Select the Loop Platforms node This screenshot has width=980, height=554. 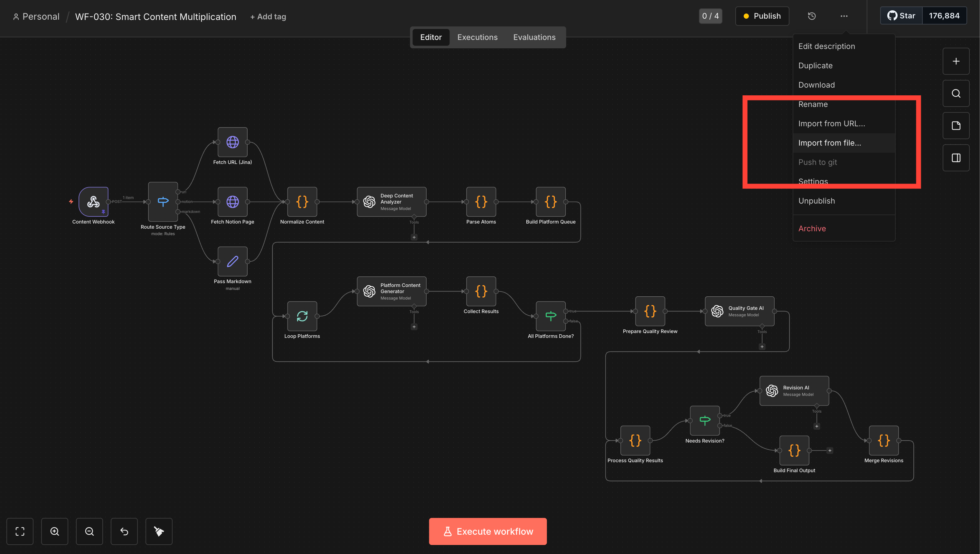coord(302,316)
